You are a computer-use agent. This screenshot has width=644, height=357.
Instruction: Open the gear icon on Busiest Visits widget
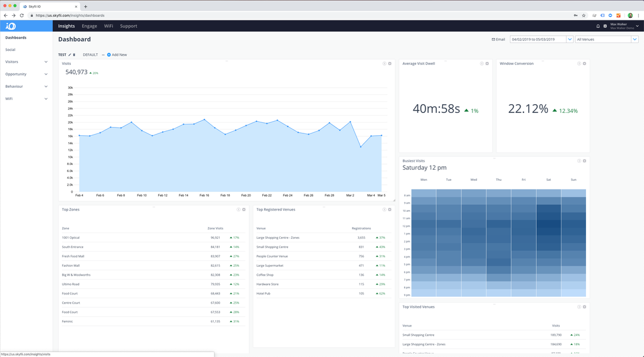point(584,160)
